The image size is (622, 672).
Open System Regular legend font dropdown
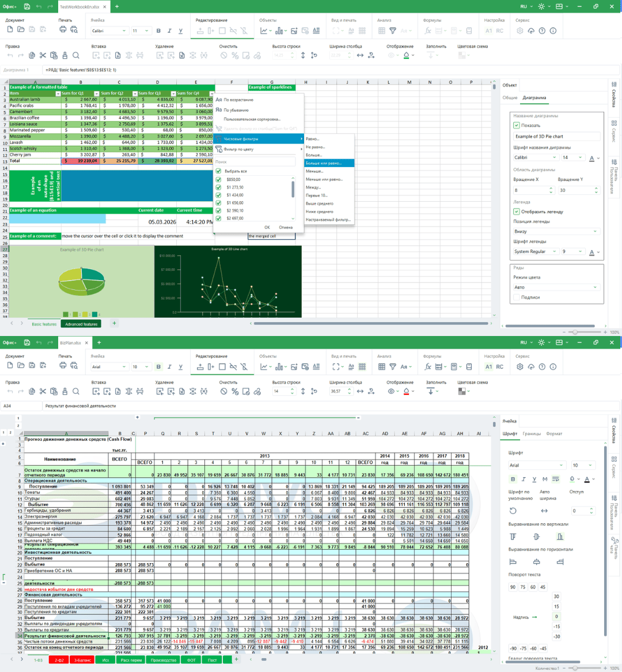tap(536, 252)
